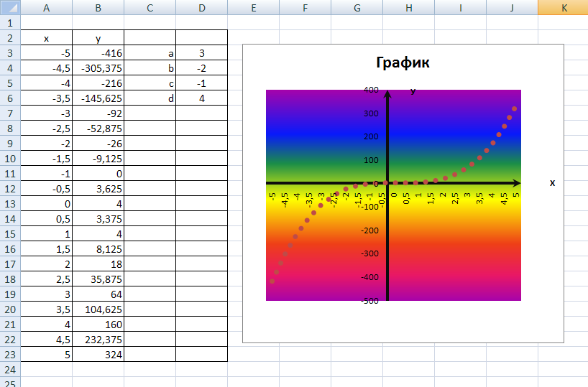Select cell B3 showing -416
The width and height of the screenshot is (588, 387).
click(x=98, y=53)
